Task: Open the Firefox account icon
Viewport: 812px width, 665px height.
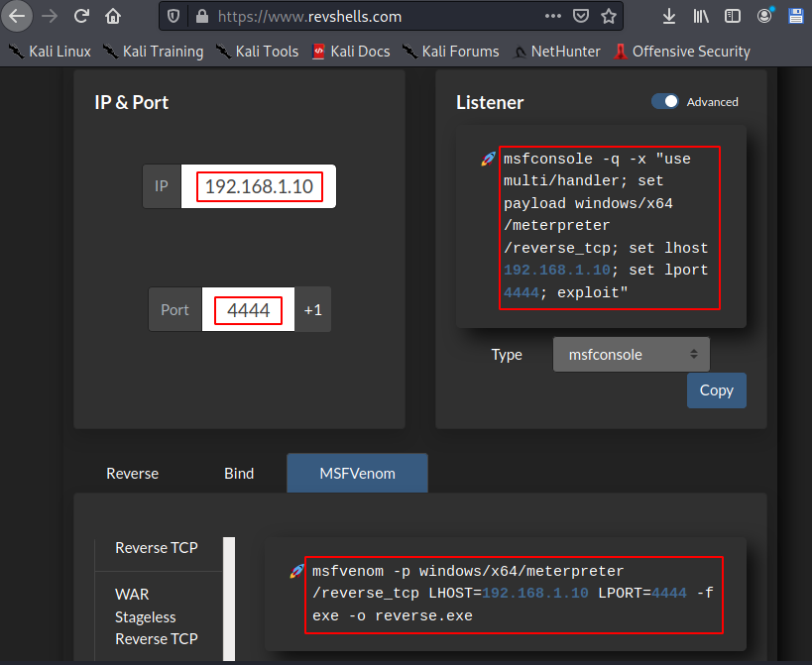Action: 764,16
